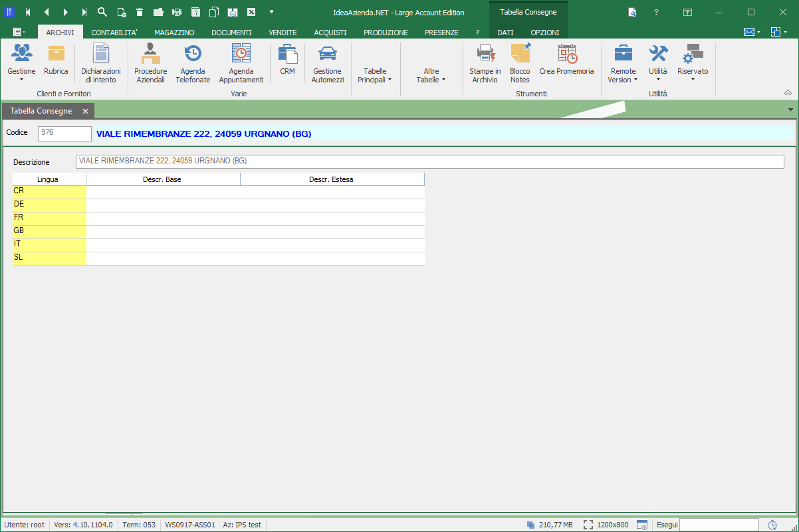Open Blocco Notes

[520, 64]
